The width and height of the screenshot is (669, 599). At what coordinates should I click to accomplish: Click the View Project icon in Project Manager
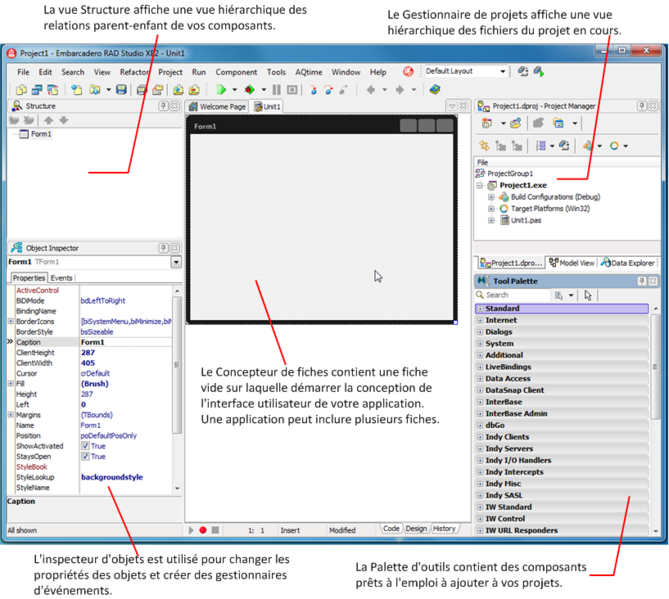[558, 123]
